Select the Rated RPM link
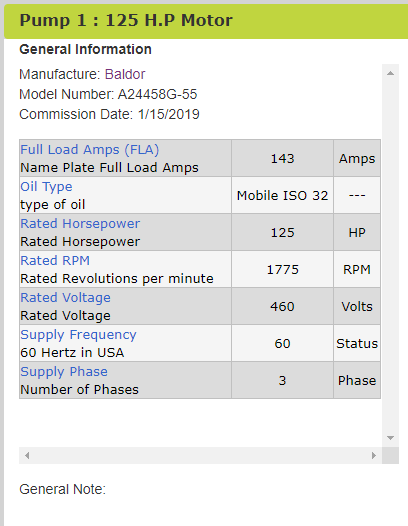This screenshot has height=526, width=408. [x=55, y=260]
